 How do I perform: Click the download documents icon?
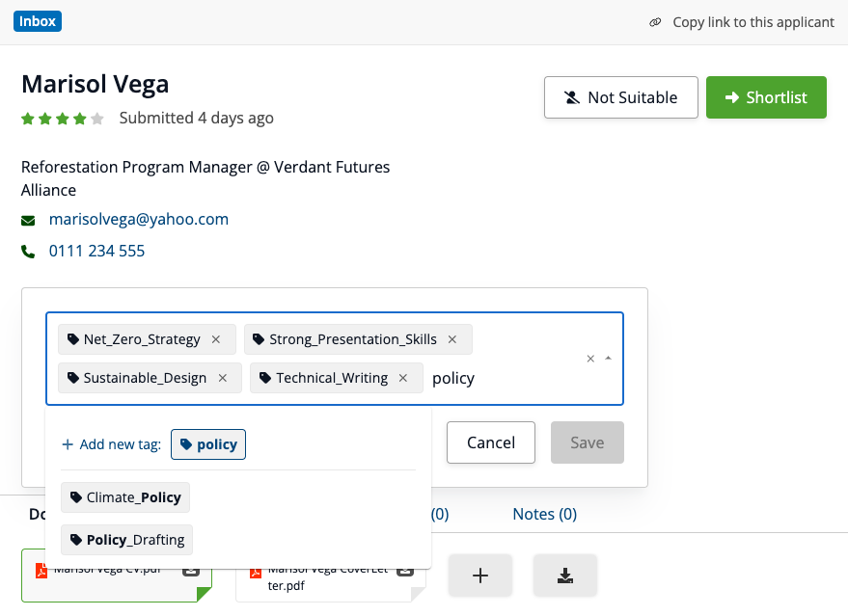pos(565,576)
